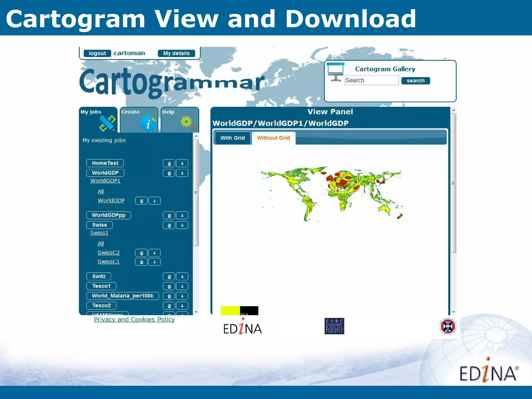Image resolution: width=532 pixels, height=399 pixels.
Task: Open My details
Action: click(176, 53)
